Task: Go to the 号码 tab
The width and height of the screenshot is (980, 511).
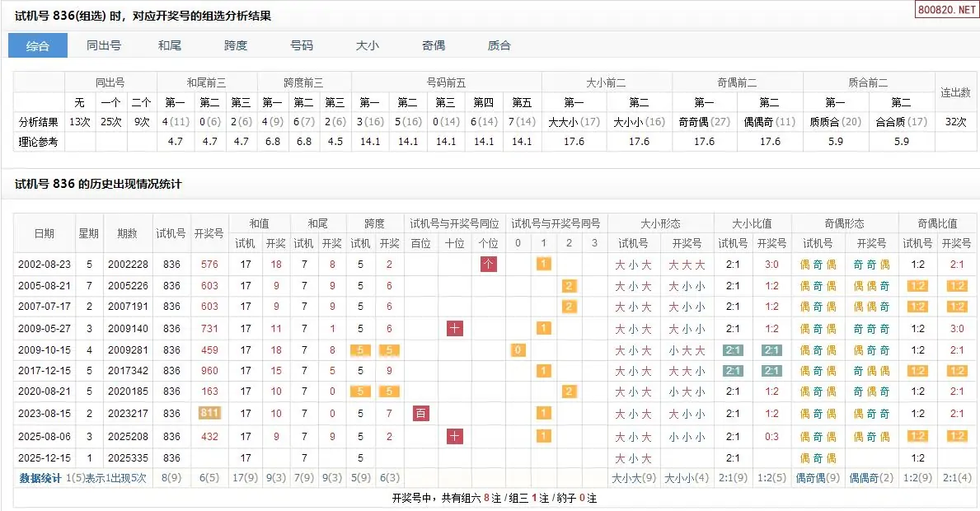Action: click(x=302, y=45)
